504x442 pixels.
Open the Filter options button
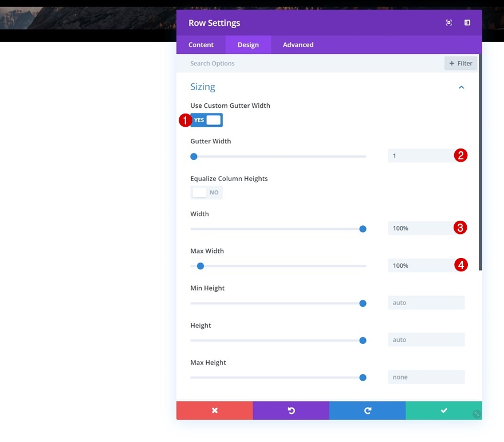(x=460, y=64)
